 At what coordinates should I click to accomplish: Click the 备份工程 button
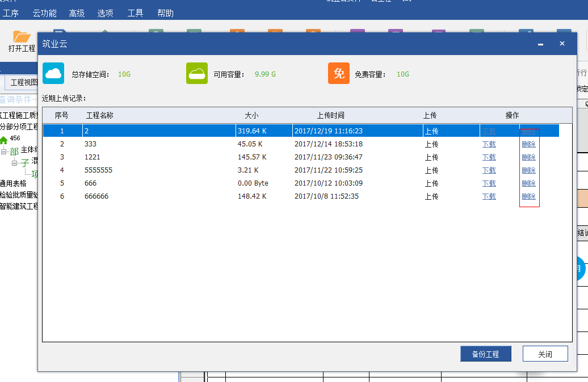[x=485, y=354]
